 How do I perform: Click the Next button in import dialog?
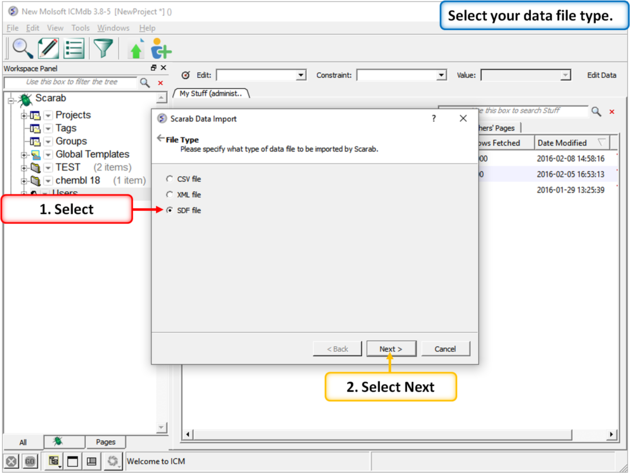[391, 349]
